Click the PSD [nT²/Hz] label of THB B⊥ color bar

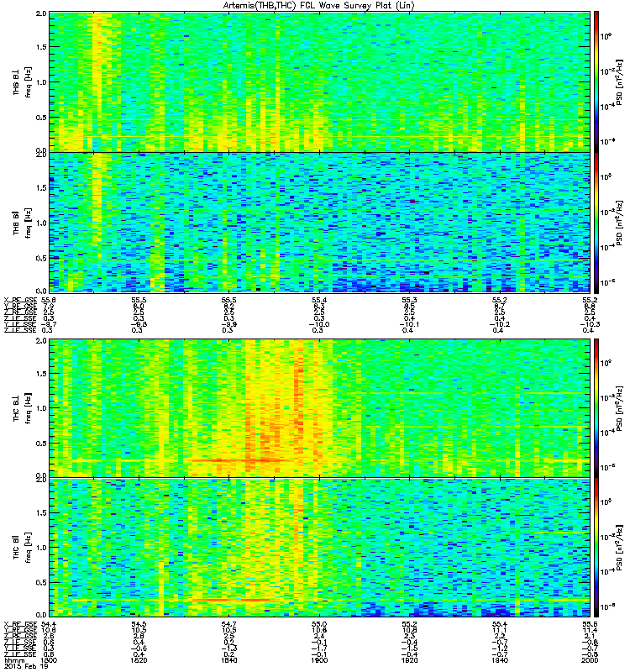(x=619, y=82)
